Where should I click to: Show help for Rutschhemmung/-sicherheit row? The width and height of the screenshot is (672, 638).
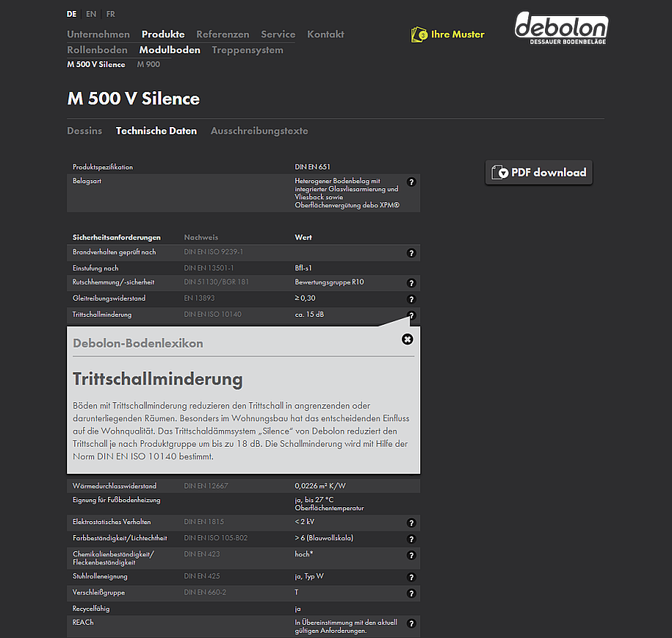[411, 283]
